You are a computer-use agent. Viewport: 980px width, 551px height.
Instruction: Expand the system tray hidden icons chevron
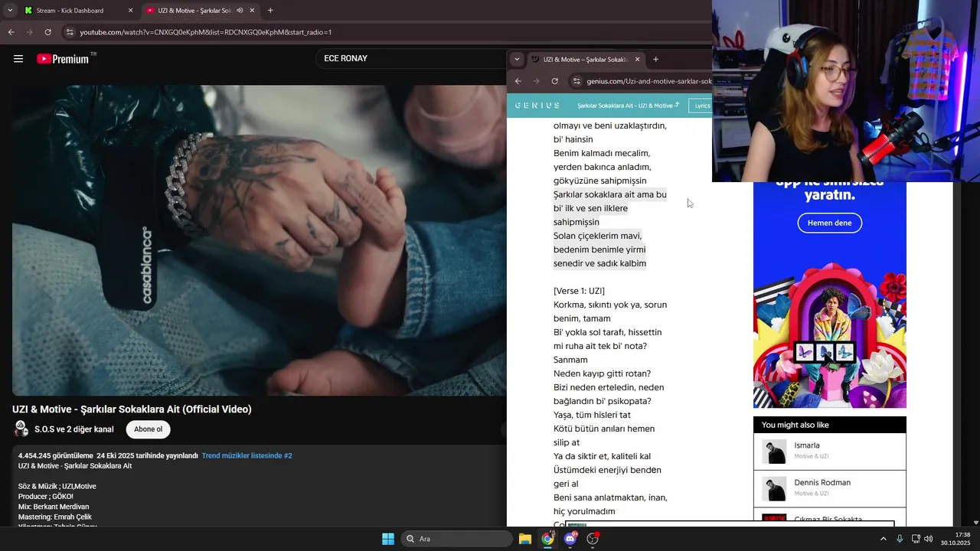click(x=884, y=539)
